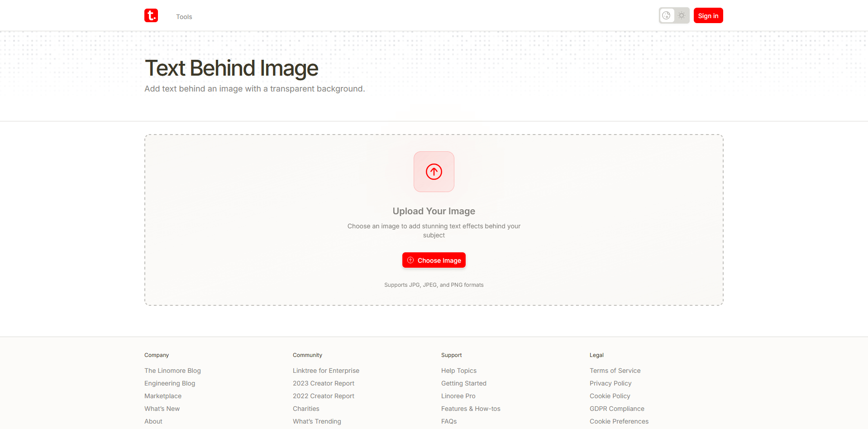Viewport: 868px width, 429px height.
Task: Open The Linomore Blog link
Action: click(x=172, y=371)
